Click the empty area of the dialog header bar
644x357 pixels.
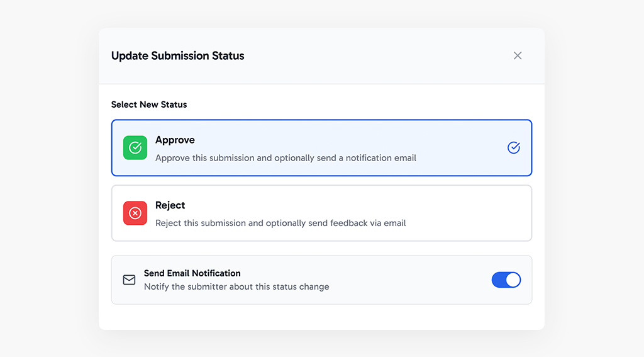tap(377, 55)
